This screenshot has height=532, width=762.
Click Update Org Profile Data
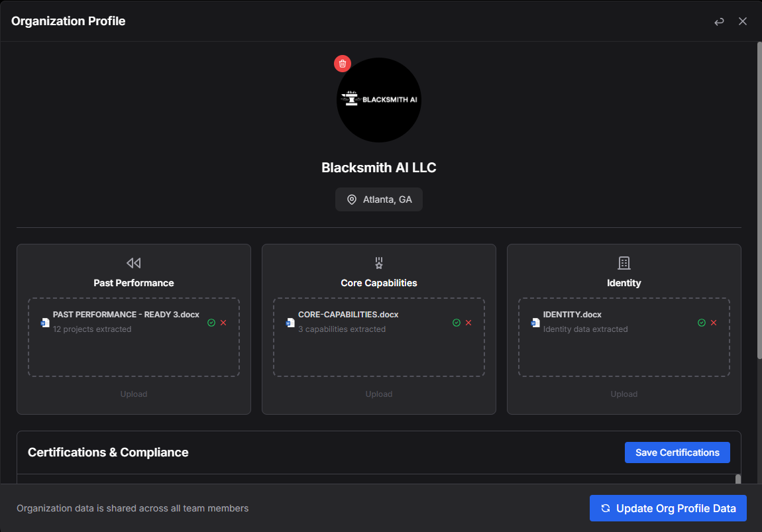[668, 508]
